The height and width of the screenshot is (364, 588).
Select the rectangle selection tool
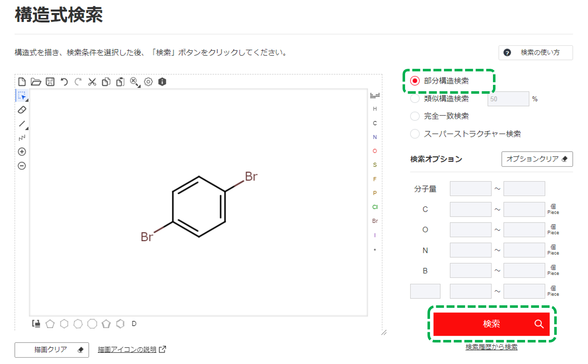(x=22, y=96)
